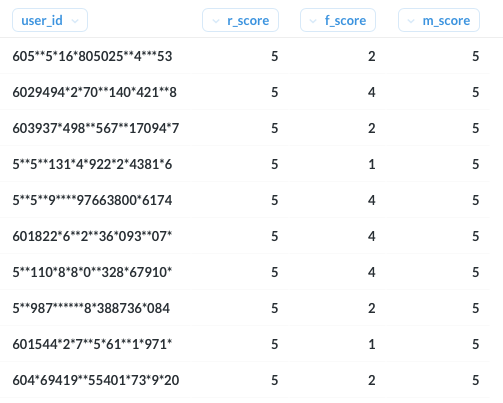503x403 pixels.
Task: Select user_id cell 5**5**9****97663800*6174
Action: pyautogui.click(x=92, y=200)
